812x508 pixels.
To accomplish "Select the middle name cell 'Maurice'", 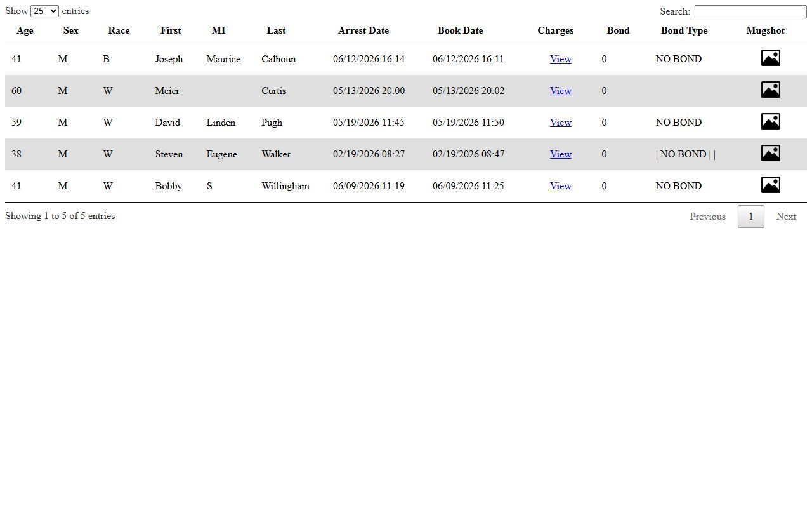I will (223, 59).
